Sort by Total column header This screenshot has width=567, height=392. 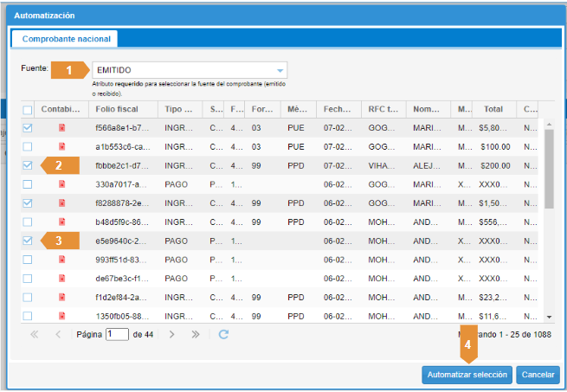(x=493, y=110)
